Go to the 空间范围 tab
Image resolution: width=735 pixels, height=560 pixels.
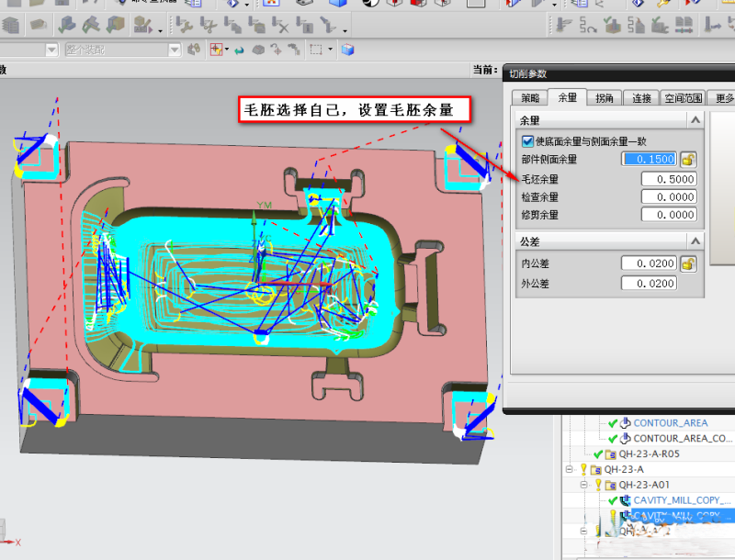pyautogui.click(x=683, y=97)
